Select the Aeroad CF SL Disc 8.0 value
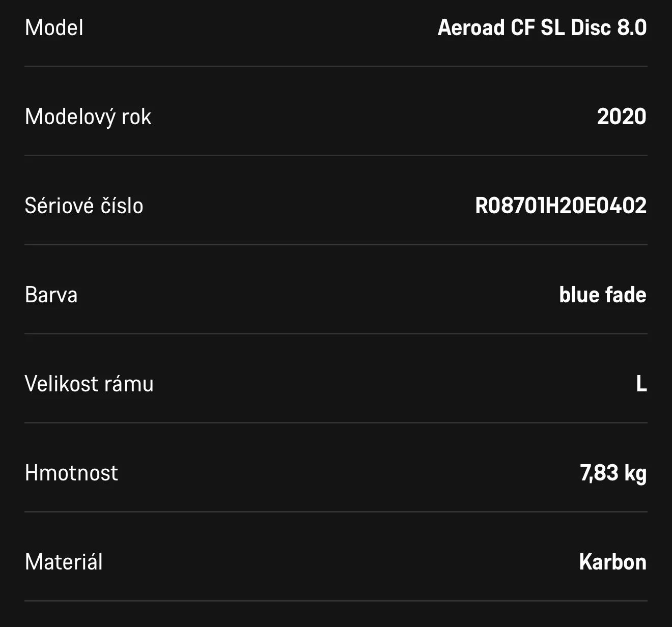Viewport: 672px width, 627px height. tap(542, 27)
